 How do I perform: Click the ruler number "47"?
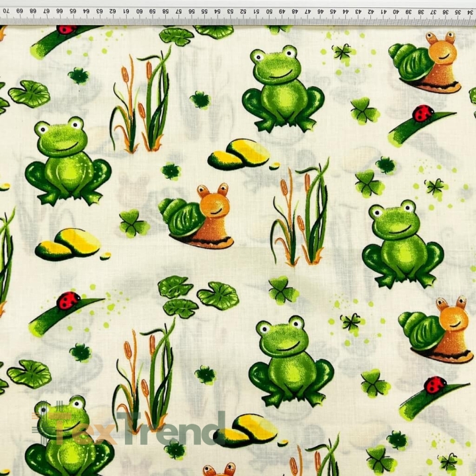coord(307,12)
